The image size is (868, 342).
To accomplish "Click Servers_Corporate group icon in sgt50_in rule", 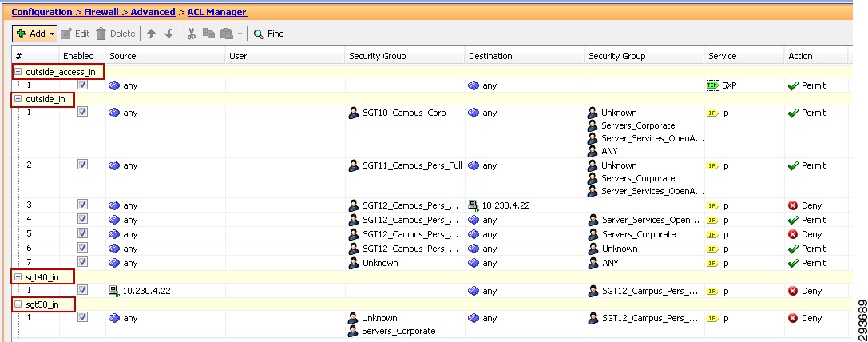I will coord(353,332).
